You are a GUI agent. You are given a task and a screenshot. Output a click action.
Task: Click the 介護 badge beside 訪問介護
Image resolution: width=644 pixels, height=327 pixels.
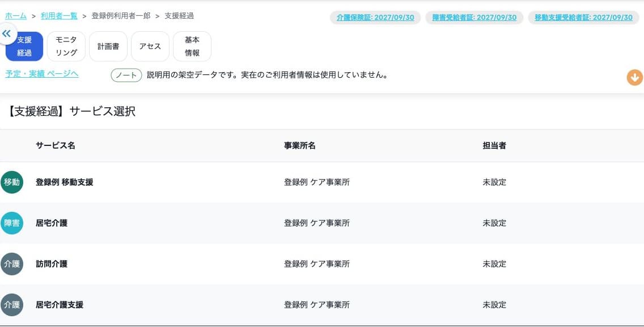11,263
